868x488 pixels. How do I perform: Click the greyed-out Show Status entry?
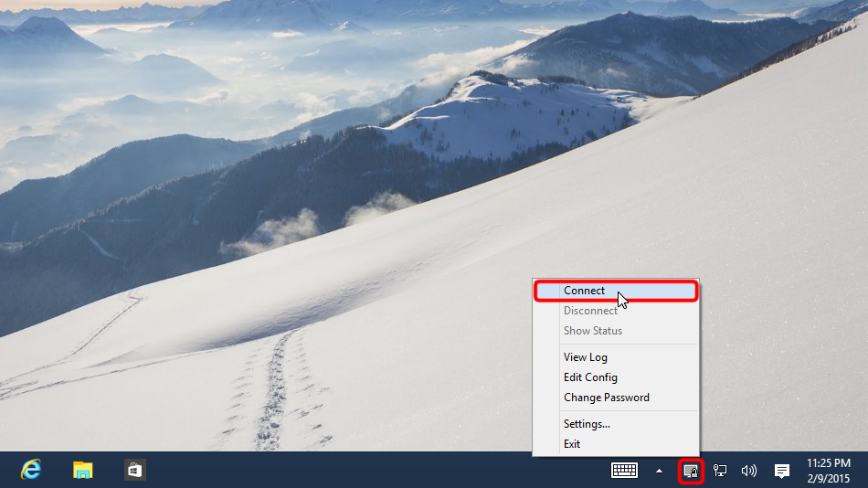592,331
